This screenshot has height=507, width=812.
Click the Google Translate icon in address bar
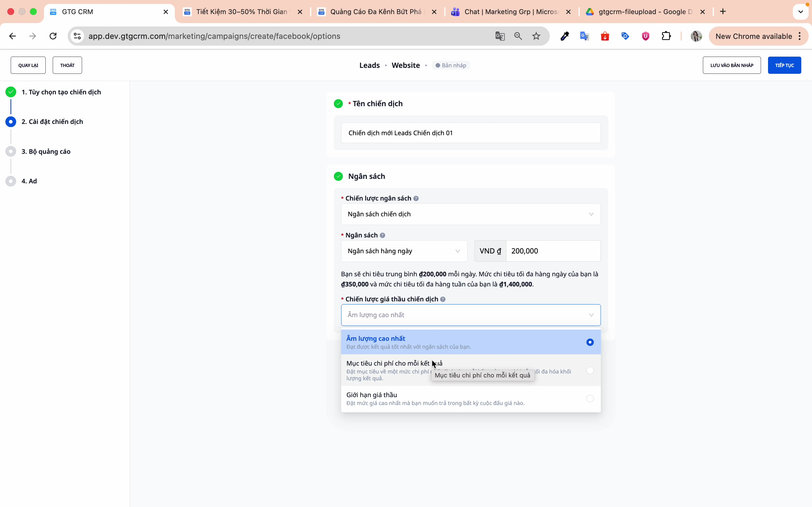[500, 36]
